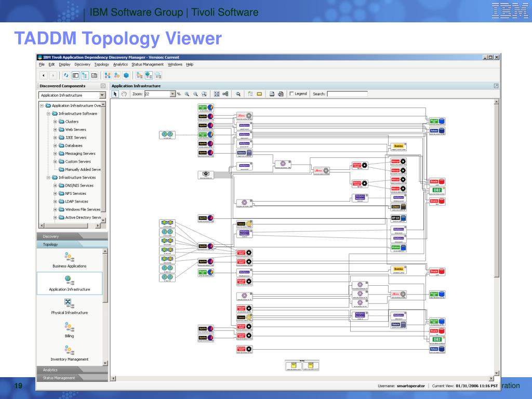Expand the Web Servers folder
532x399 pixels.
pyautogui.click(x=55, y=129)
